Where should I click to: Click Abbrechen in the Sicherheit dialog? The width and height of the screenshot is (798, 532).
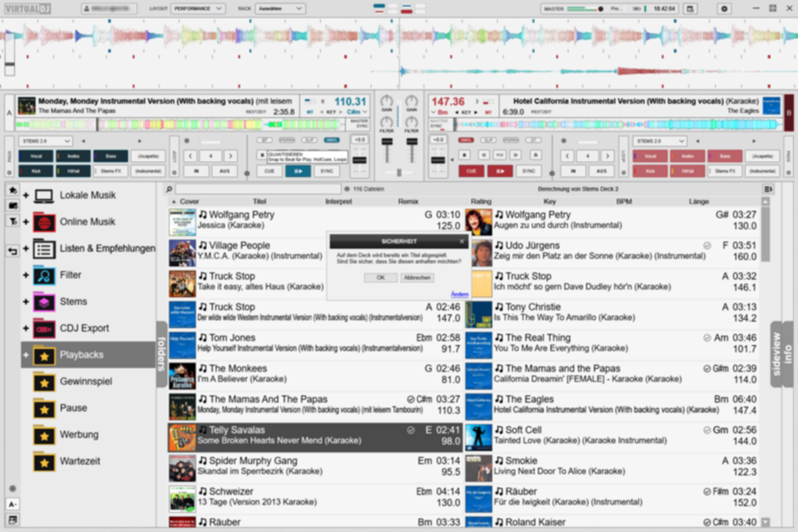coord(416,278)
